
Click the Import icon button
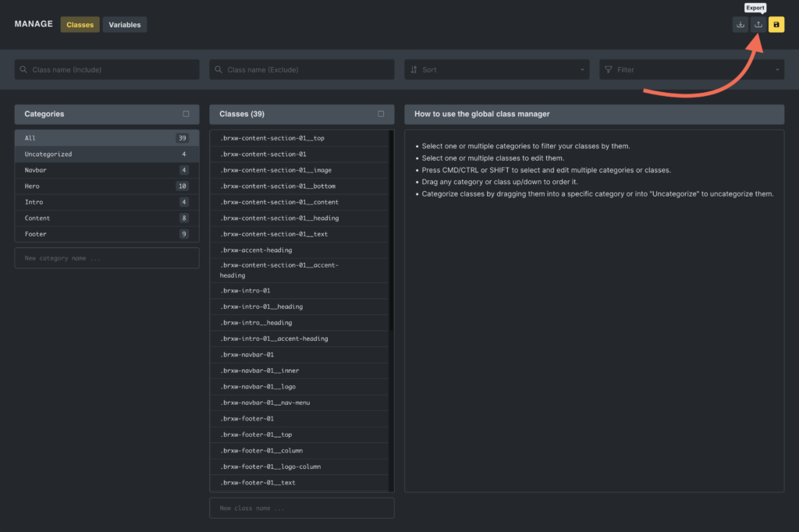tap(740, 24)
